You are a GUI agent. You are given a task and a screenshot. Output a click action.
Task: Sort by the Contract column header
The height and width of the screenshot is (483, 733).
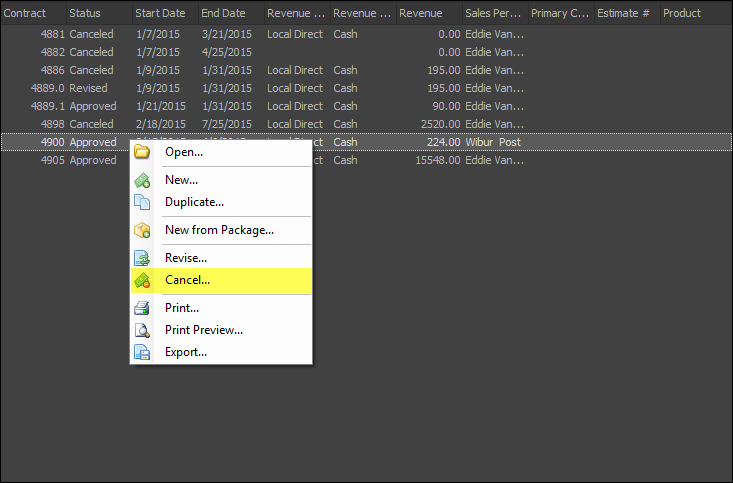click(x=33, y=13)
